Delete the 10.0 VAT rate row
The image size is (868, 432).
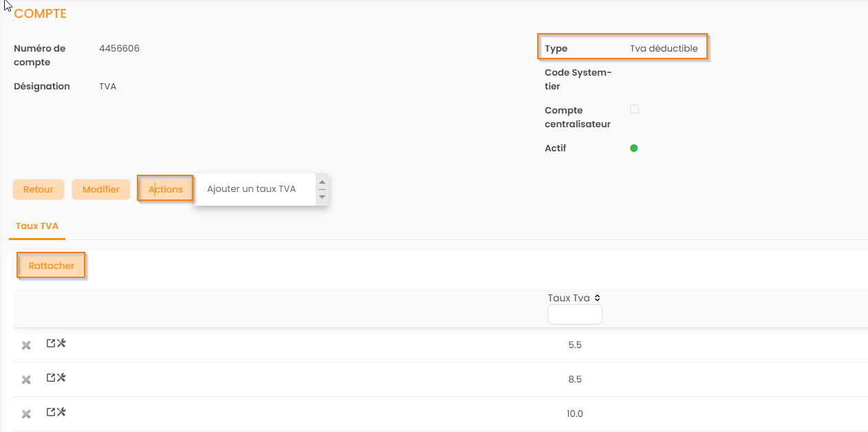tap(26, 414)
